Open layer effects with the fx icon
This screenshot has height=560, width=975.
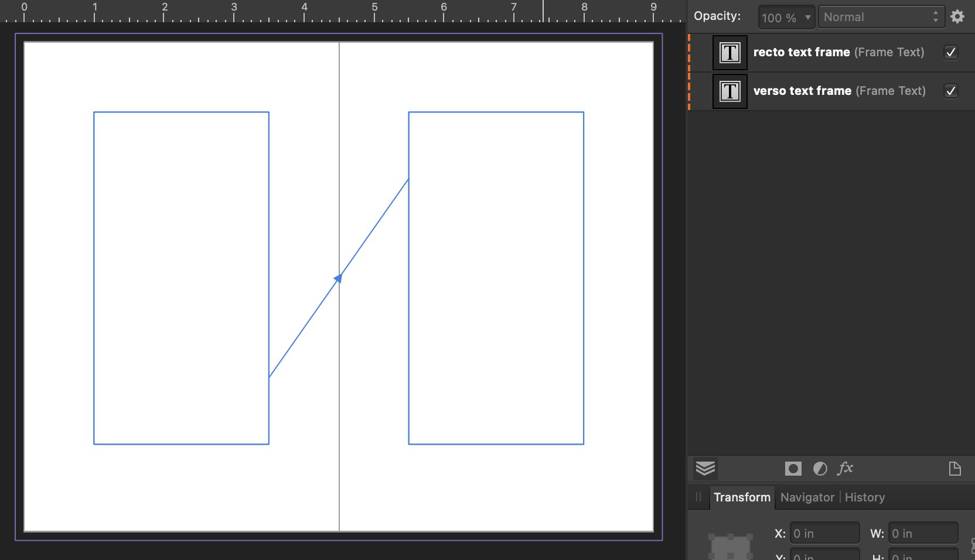coord(845,468)
